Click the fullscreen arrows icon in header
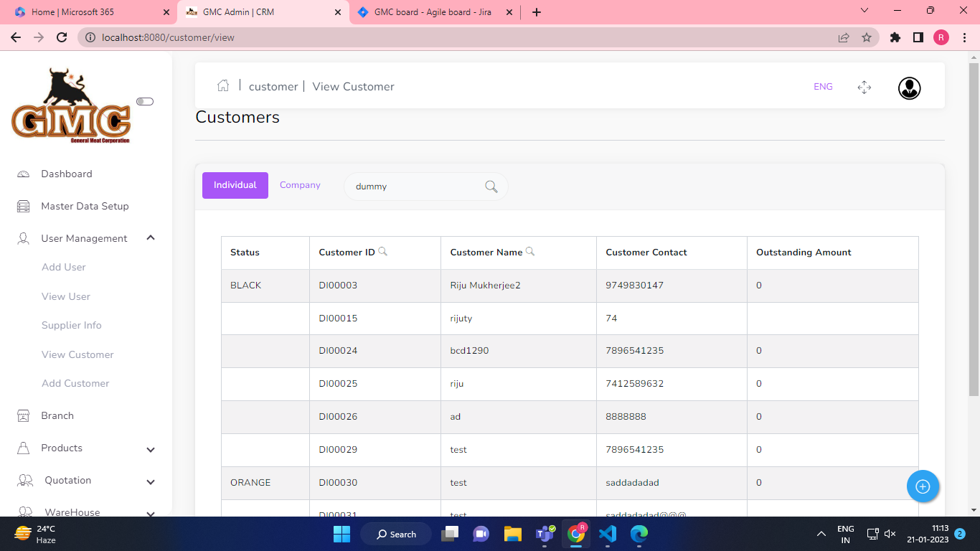980x551 pixels. [x=864, y=88]
